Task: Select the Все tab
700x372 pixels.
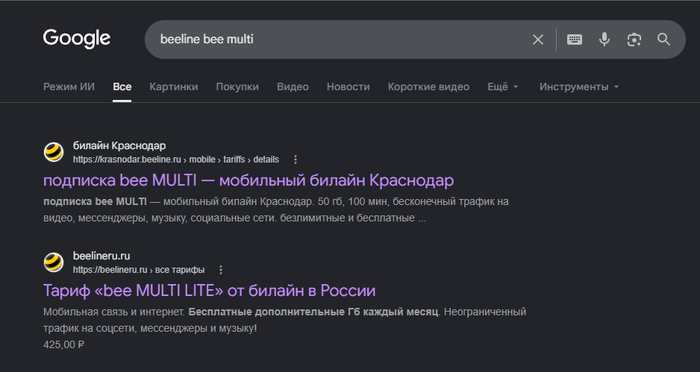Action: tap(122, 87)
